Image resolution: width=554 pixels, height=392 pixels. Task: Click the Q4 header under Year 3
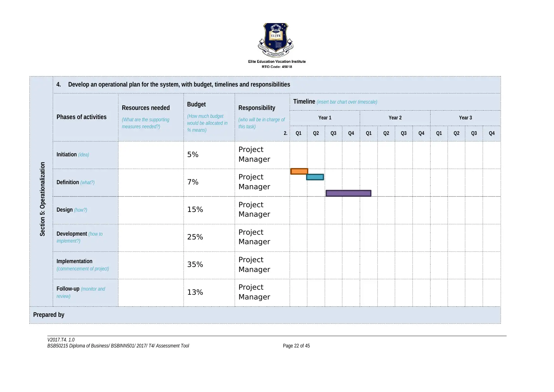click(x=492, y=133)
